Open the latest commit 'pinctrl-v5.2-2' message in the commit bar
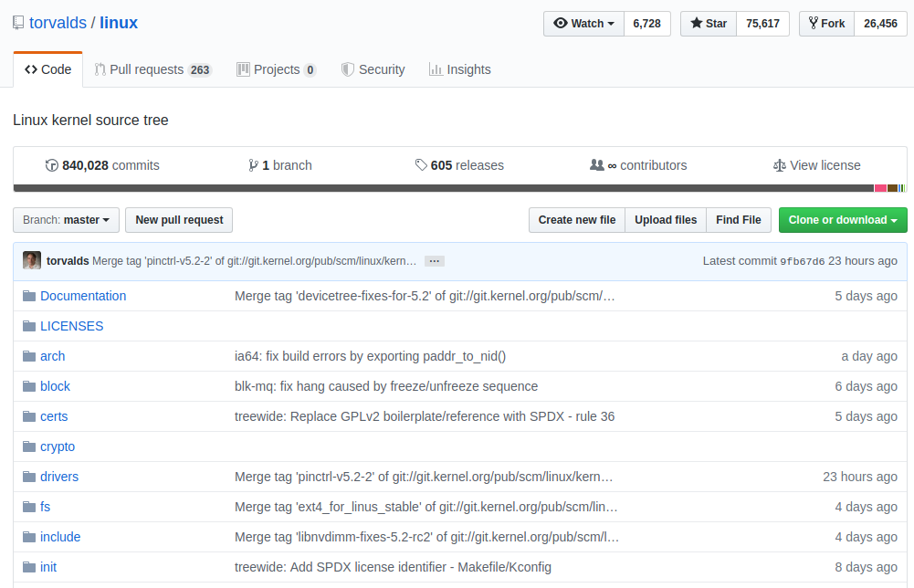 pos(254,261)
